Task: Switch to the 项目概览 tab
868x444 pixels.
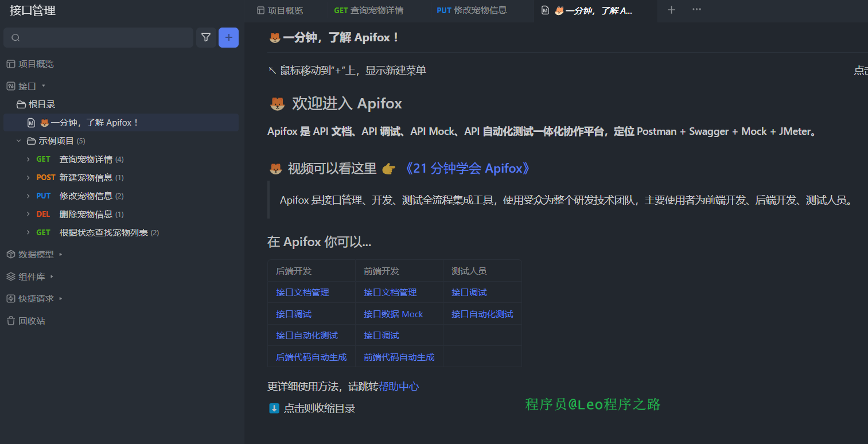Action: [x=280, y=10]
